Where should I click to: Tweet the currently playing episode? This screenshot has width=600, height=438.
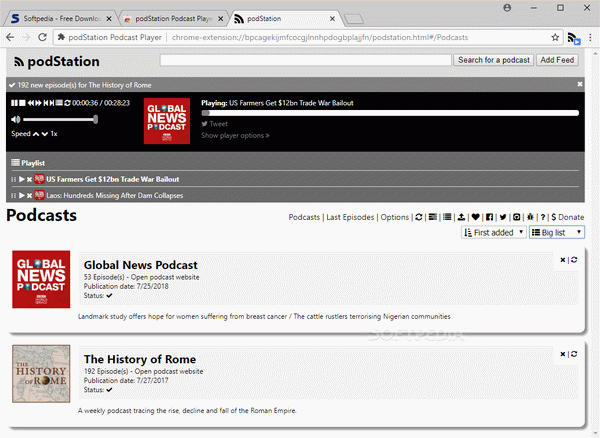point(215,124)
